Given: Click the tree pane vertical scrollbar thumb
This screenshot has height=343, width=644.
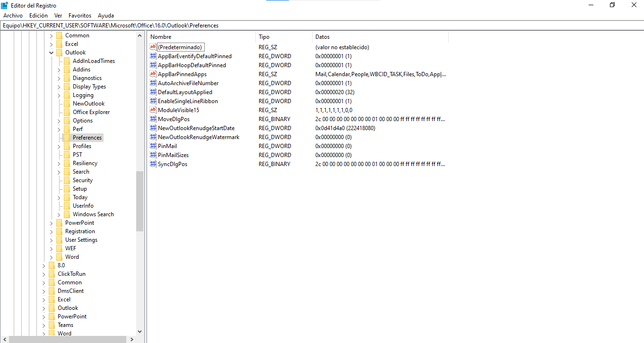Looking at the screenshot, I should 139,201.
